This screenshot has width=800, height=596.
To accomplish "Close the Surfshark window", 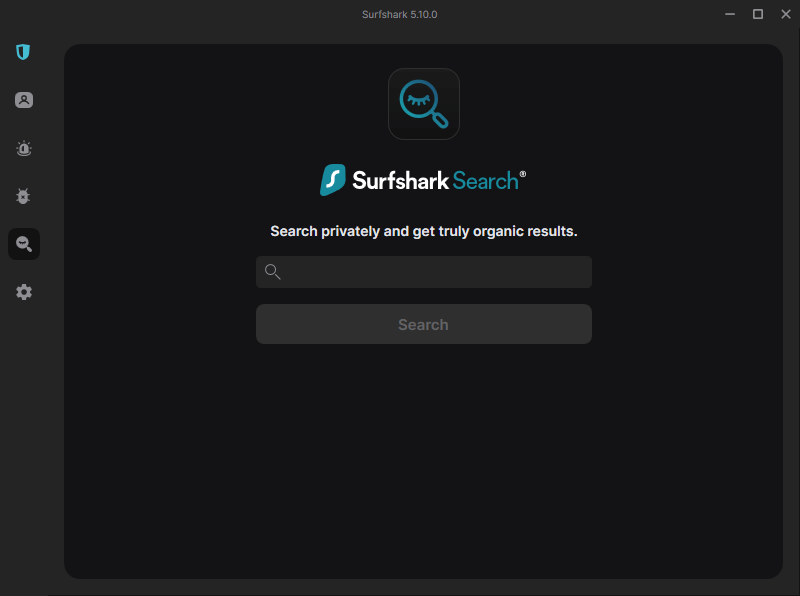I will (786, 14).
